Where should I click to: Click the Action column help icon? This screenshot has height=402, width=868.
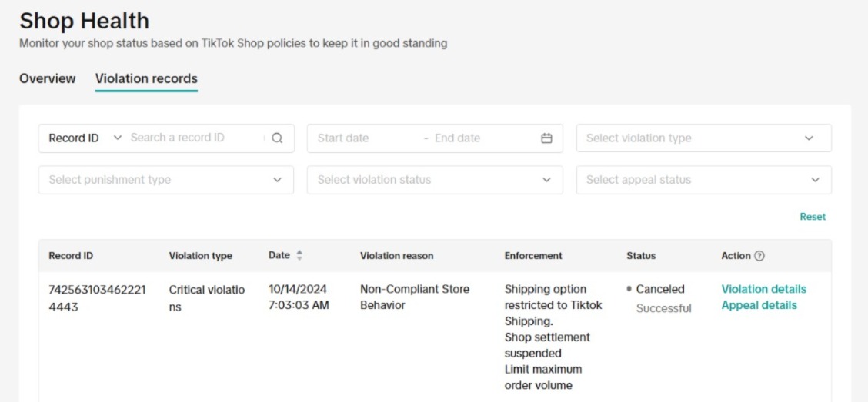759,256
